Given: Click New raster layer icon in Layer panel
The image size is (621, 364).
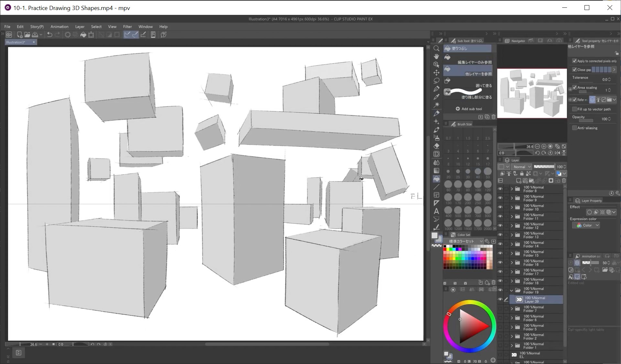Looking at the screenshot, I should point(519,181).
